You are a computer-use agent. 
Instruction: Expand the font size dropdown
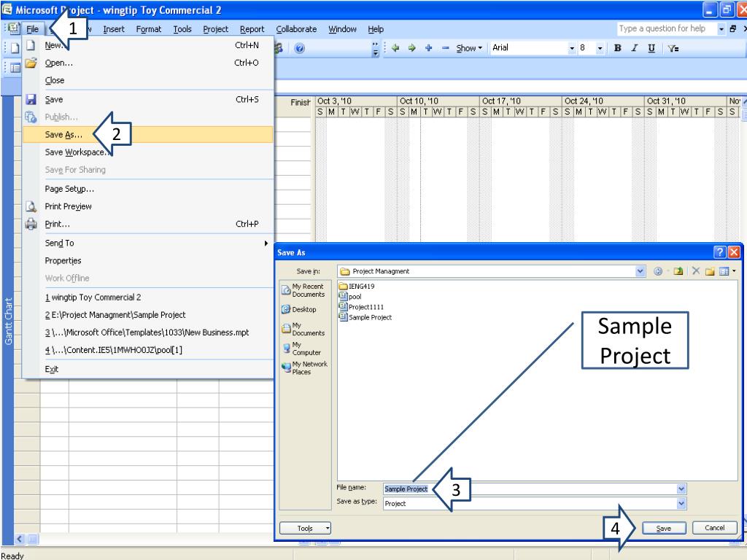coord(600,48)
